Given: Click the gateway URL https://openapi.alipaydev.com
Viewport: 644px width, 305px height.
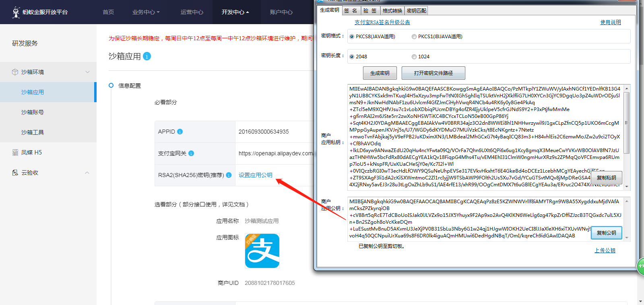Looking at the screenshot, I should (x=276, y=153).
